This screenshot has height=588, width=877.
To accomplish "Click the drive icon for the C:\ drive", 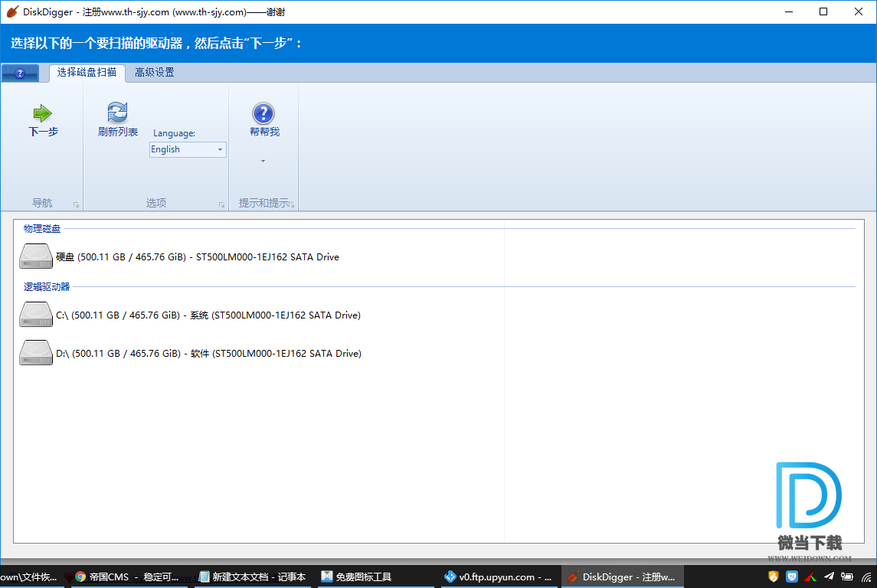I will tap(36, 314).
